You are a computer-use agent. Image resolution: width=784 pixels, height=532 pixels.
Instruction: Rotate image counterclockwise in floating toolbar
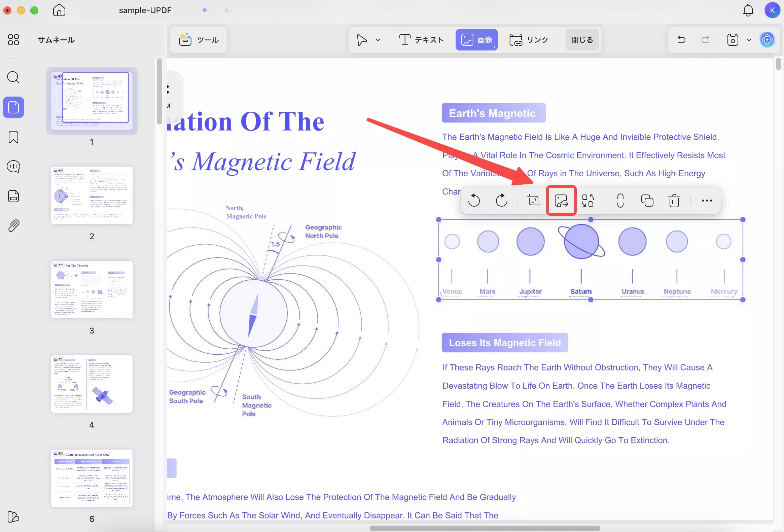coord(474,201)
